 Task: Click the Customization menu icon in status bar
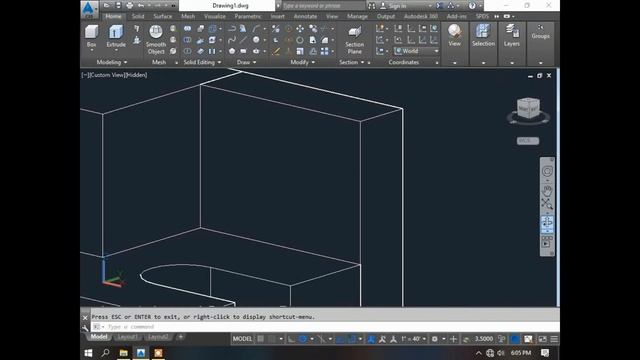point(554,339)
